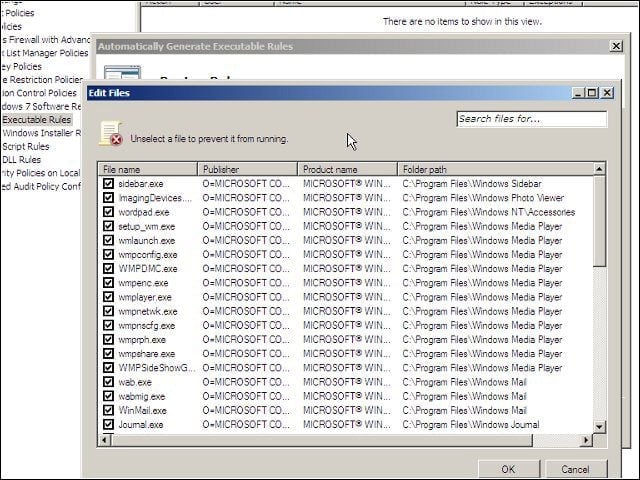Select Executable Rules in the tree
The image size is (640, 480).
coord(37,120)
